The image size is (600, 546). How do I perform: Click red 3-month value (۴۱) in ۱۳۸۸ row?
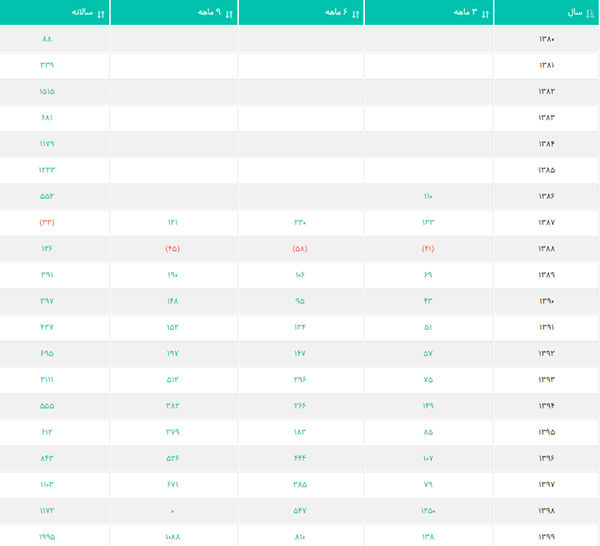pyautogui.click(x=428, y=249)
